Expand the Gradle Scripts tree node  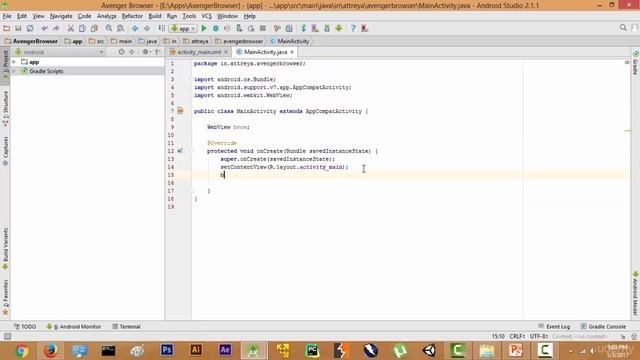pos(14,71)
